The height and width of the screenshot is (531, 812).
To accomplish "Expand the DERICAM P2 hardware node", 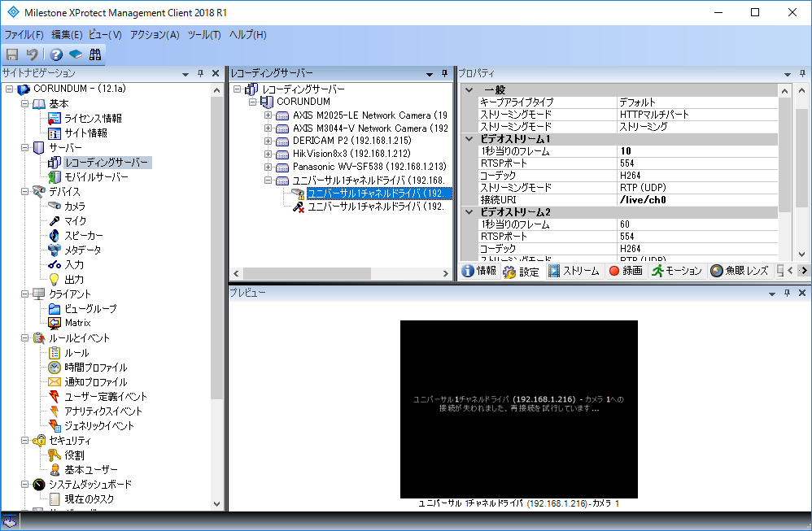I will 268,141.
